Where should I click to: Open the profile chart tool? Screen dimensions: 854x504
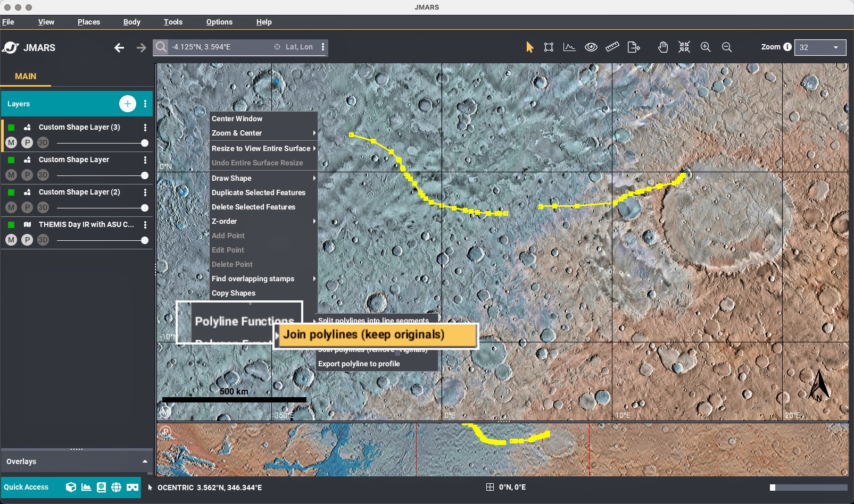pos(569,47)
